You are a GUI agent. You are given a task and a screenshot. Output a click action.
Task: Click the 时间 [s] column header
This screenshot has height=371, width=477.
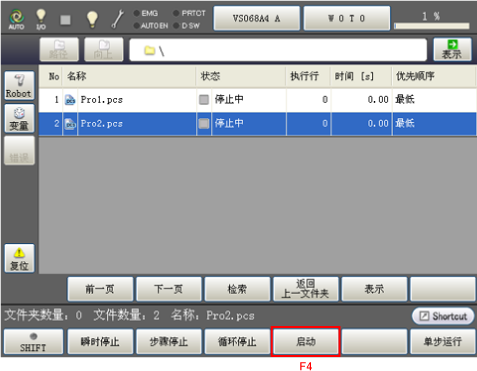pos(361,76)
